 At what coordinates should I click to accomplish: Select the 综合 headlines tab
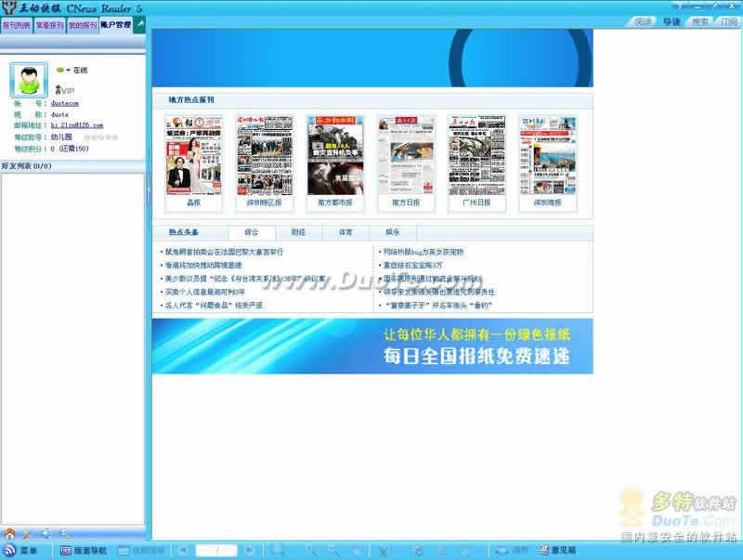252,232
